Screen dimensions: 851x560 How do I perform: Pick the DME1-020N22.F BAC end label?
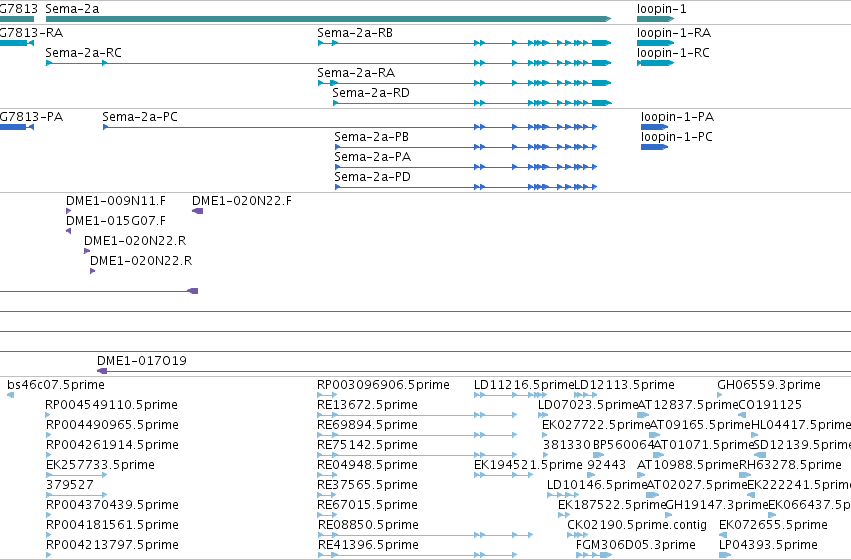(x=242, y=201)
